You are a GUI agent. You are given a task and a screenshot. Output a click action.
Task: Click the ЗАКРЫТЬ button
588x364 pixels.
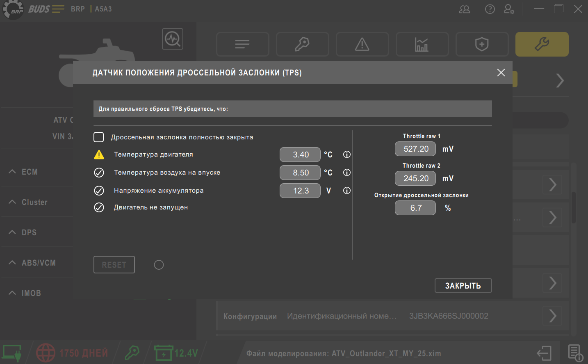pyautogui.click(x=463, y=286)
